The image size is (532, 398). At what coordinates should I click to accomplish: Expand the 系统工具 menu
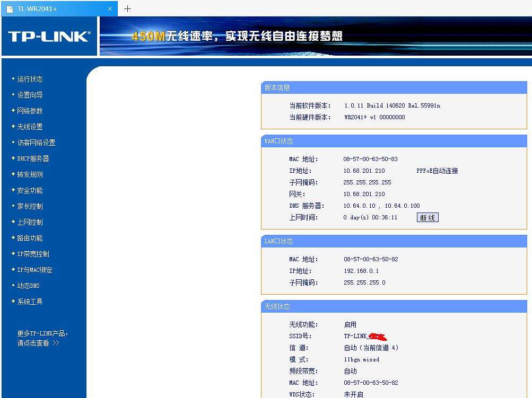point(30,302)
